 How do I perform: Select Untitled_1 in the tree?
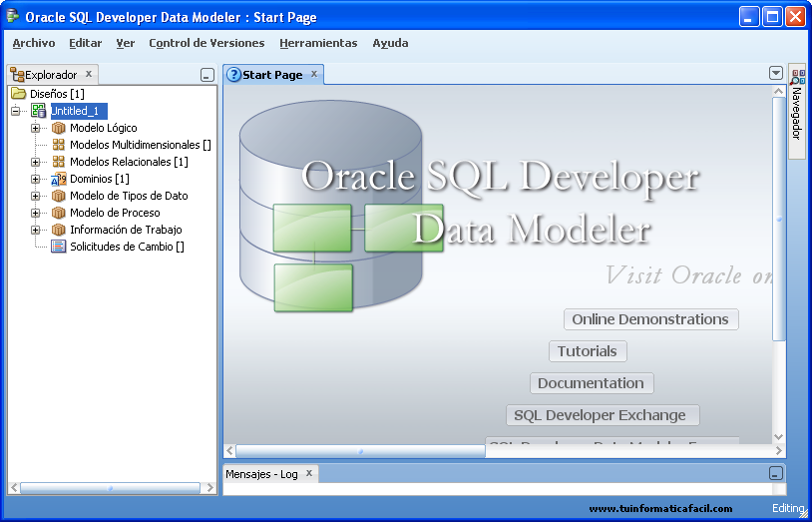tap(79, 111)
